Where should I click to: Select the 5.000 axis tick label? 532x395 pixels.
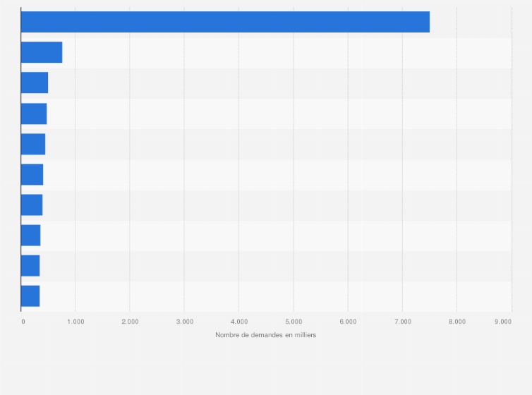coord(294,322)
